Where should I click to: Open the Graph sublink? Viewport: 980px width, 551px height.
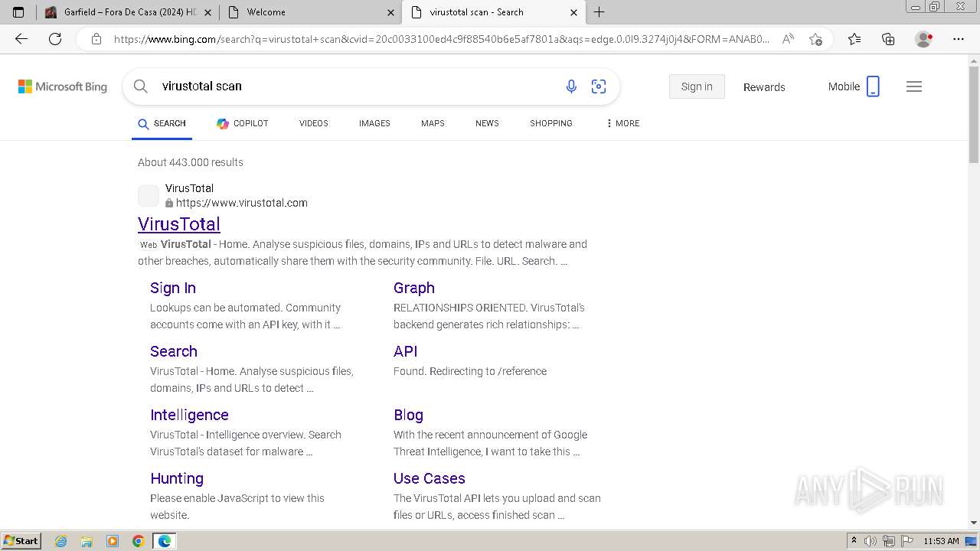click(414, 288)
